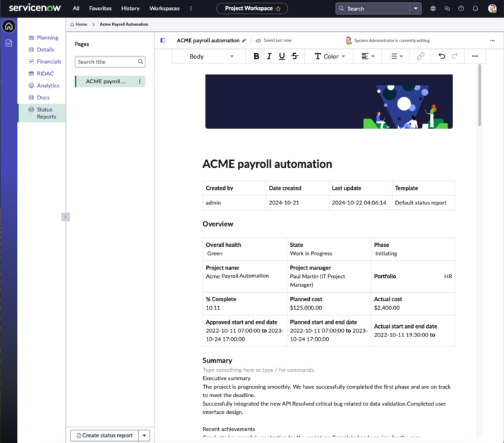
Task: Collapse the side navigation panel
Action: (x=65, y=217)
